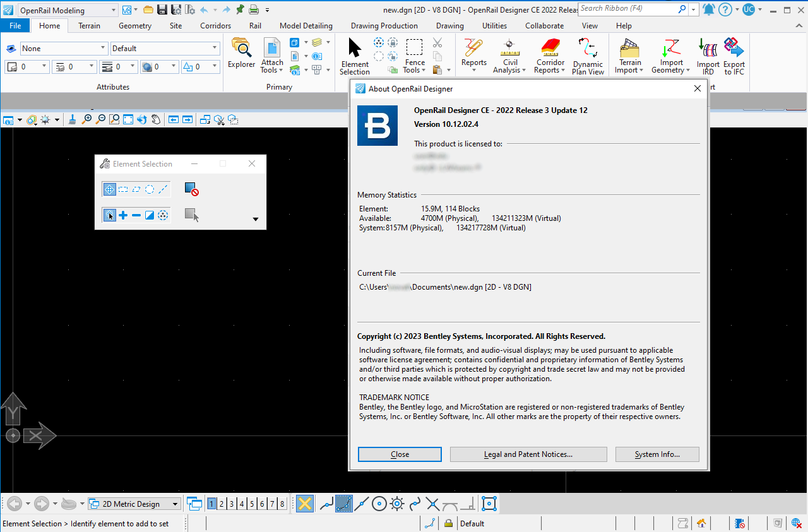
Task: Click Rotate View tool
Action: coord(142,119)
